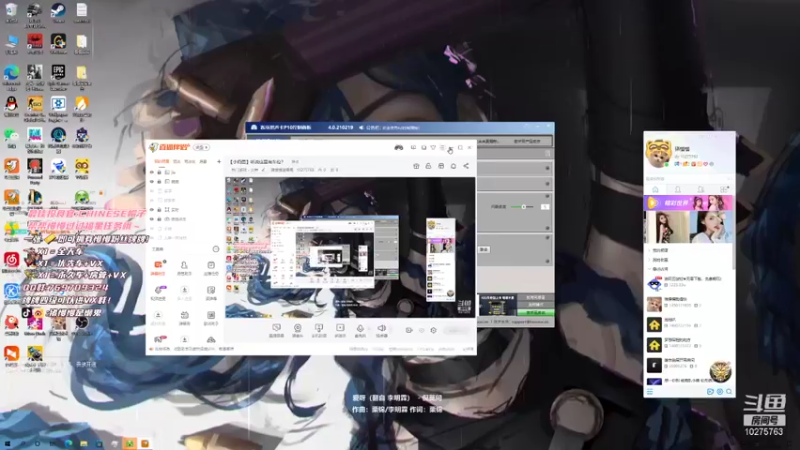This screenshot has height=450, width=800.
Task: Click the orange app icon on the taskbar
Action: 145,444
